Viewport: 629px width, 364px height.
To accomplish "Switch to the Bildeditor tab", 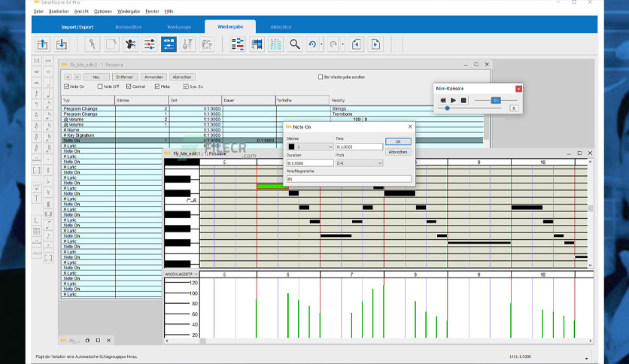I will coord(281,27).
